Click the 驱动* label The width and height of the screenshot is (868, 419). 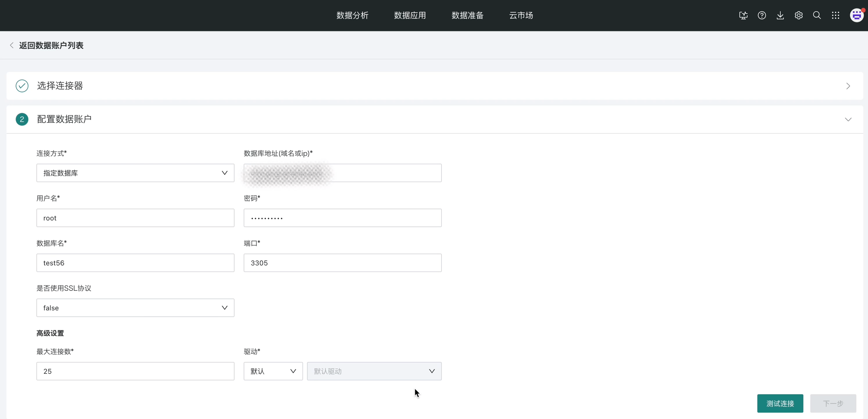252,351
